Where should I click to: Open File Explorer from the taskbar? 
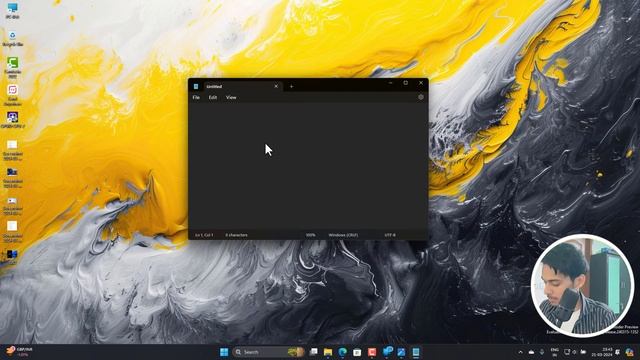pyautogui.click(x=328, y=352)
